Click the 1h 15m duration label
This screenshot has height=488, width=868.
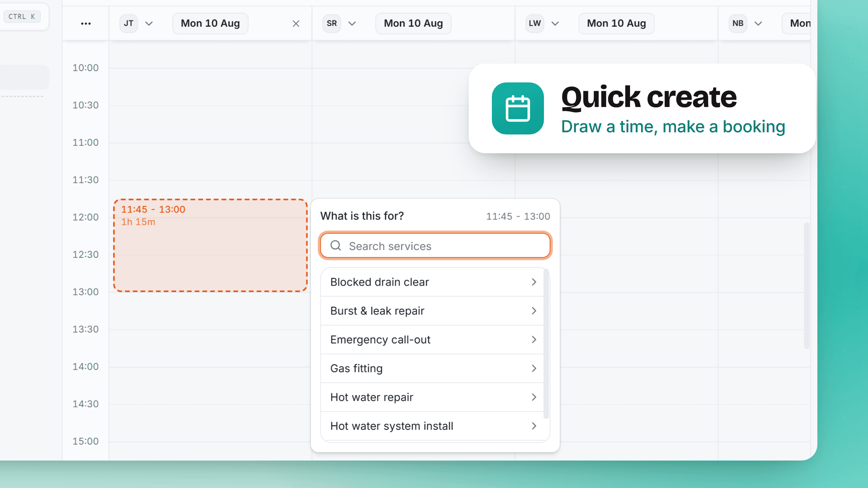tap(138, 222)
